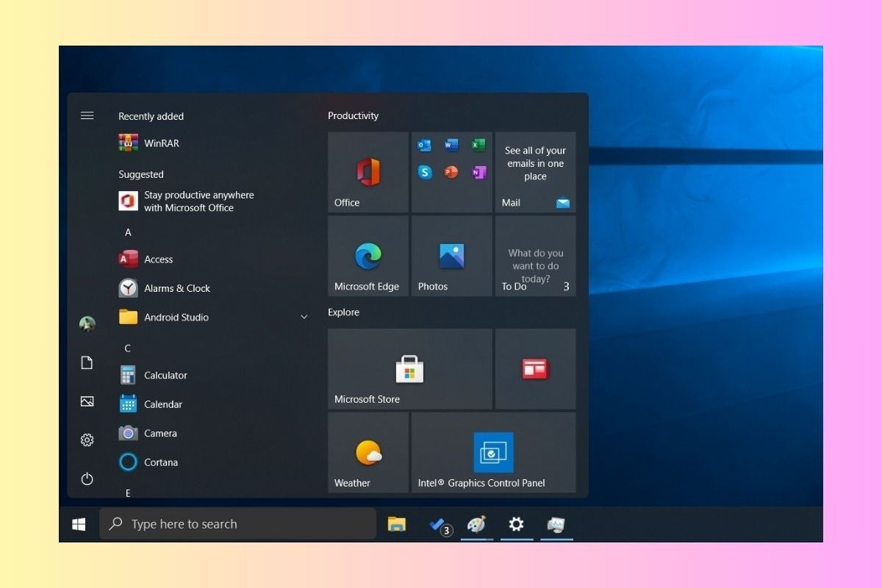Screen dimensions: 882x588
Task: Open the Microsoft Store tile
Action: point(410,369)
